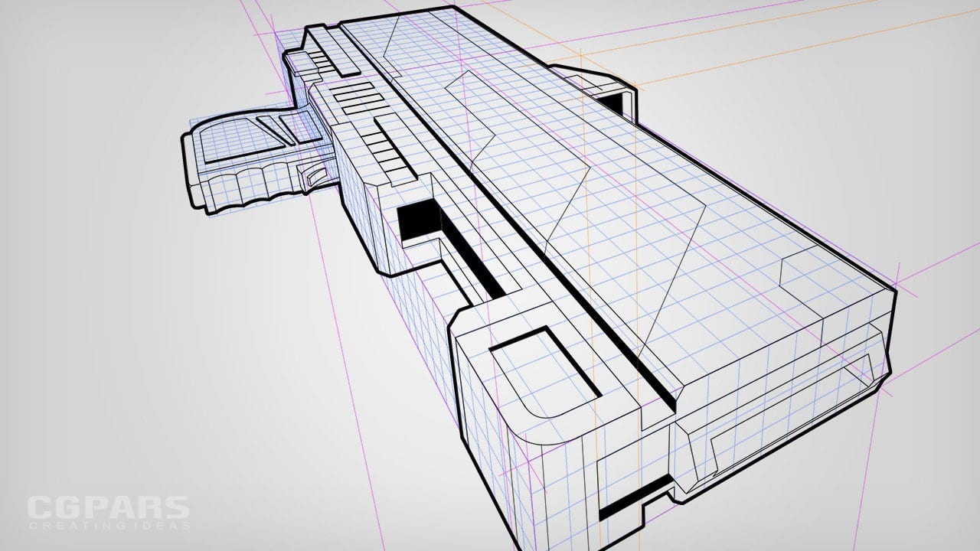Click the CGPARS logo watermark
980x551 pixels.
point(107,508)
